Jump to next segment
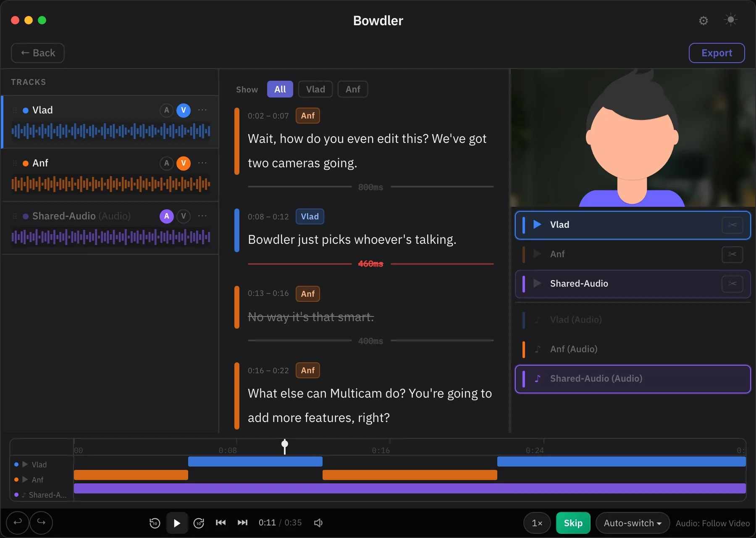 pyautogui.click(x=242, y=522)
